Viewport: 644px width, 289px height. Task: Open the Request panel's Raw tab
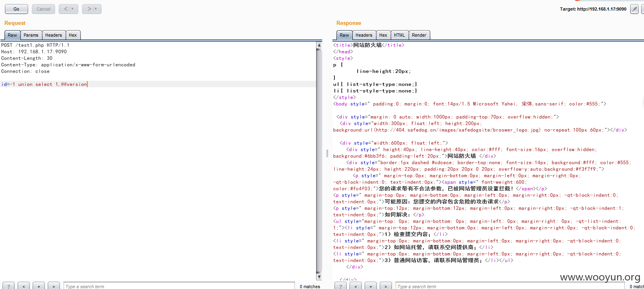pos(12,35)
